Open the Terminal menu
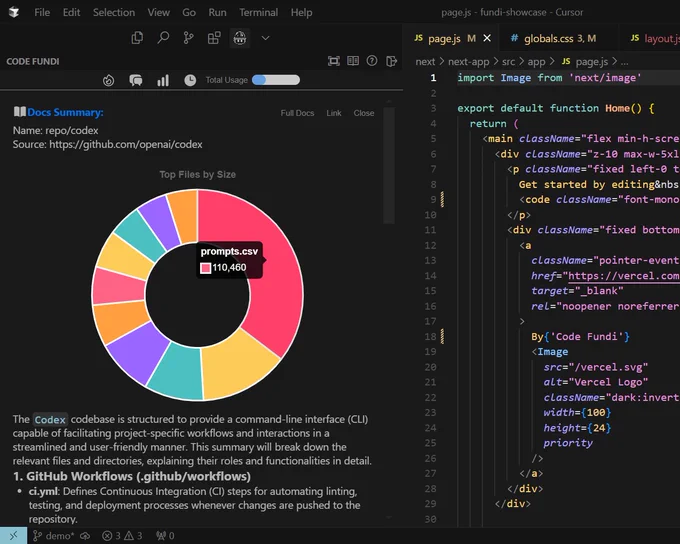The image size is (680, 544). tap(258, 13)
